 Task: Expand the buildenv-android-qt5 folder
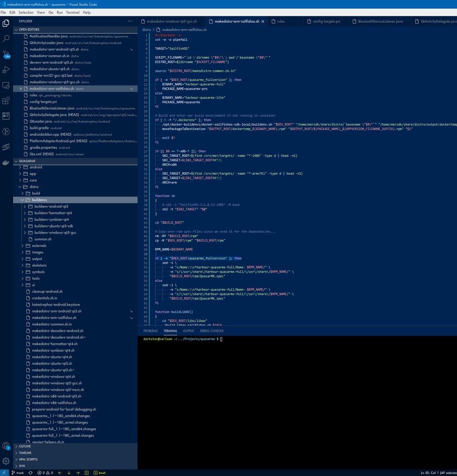click(x=25, y=206)
